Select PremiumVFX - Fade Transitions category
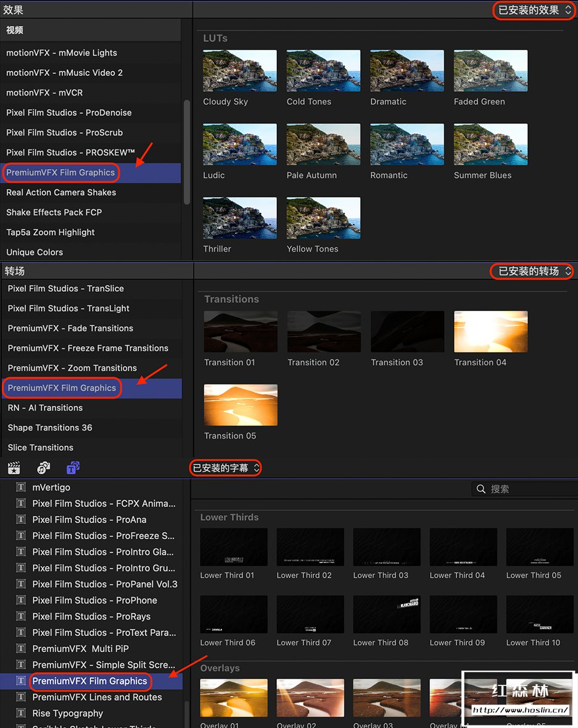This screenshot has width=578, height=728. pos(91,329)
